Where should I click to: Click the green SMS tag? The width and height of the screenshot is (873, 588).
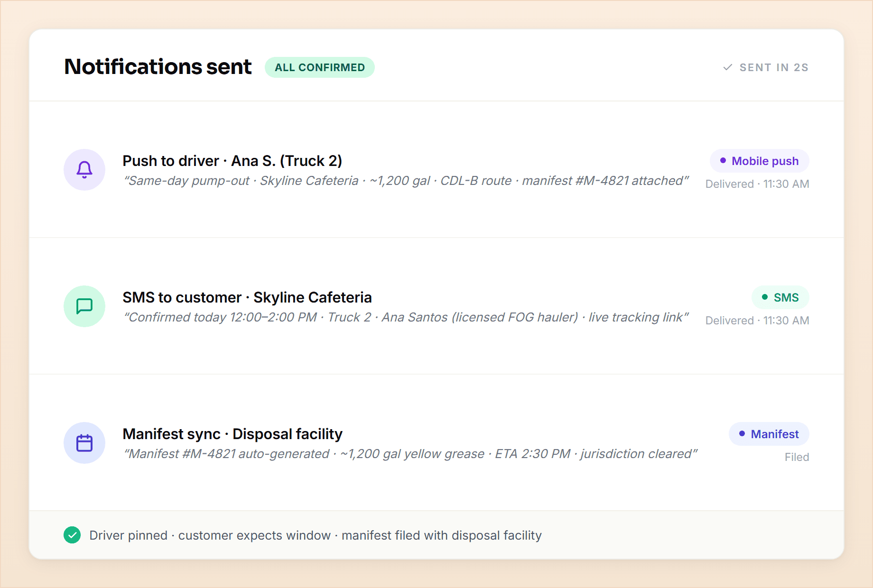coord(780,297)
